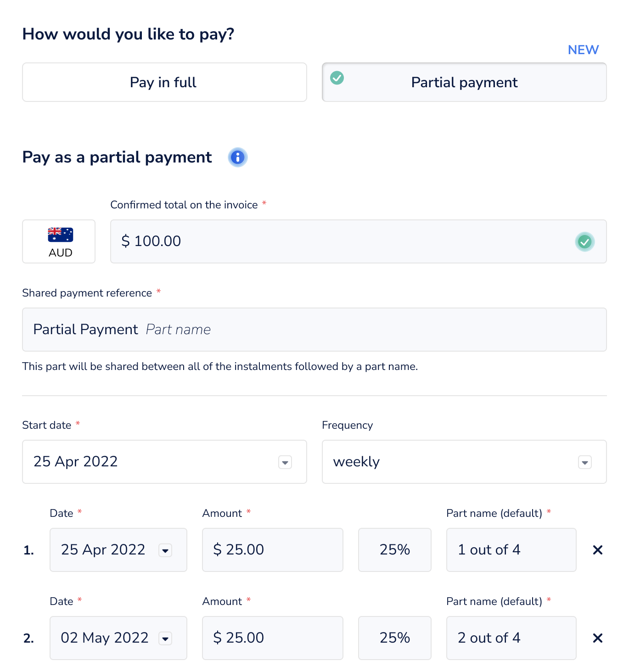Remove instalment 1 with the X icon
Viewport: 629px width, 672px height.
coord(597,550)
